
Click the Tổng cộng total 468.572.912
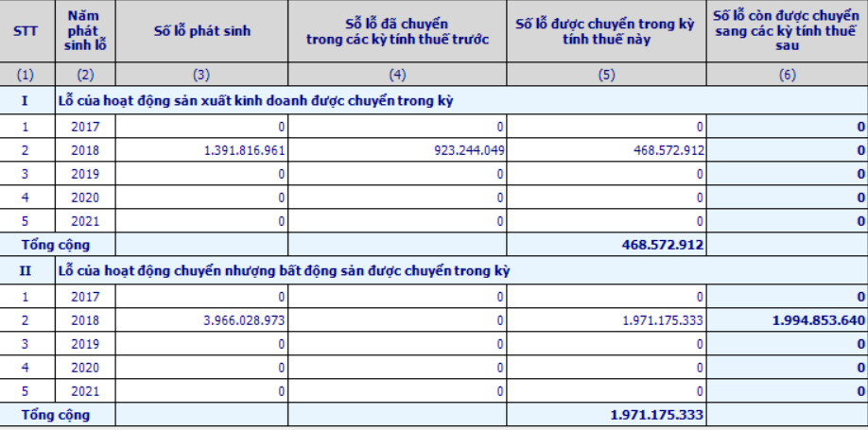point(651,244)
